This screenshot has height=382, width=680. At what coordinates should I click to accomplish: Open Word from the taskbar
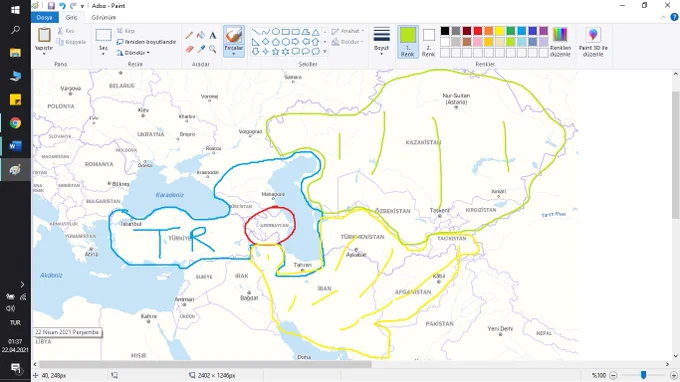15,146
